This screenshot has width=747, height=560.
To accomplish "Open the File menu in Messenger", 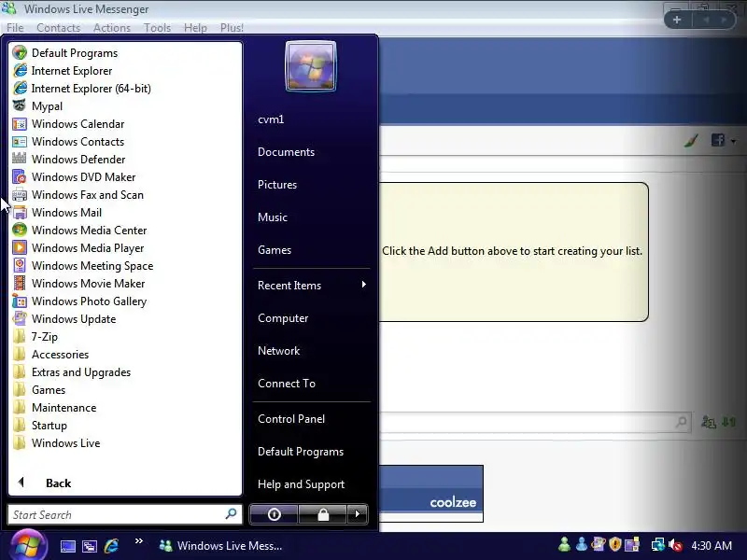I will pyautogui.click(x=15, y=28).
